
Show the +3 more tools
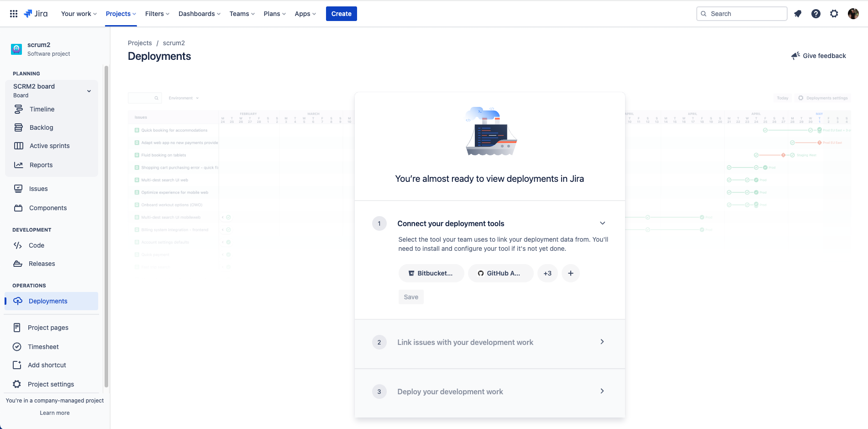(547, 273)
